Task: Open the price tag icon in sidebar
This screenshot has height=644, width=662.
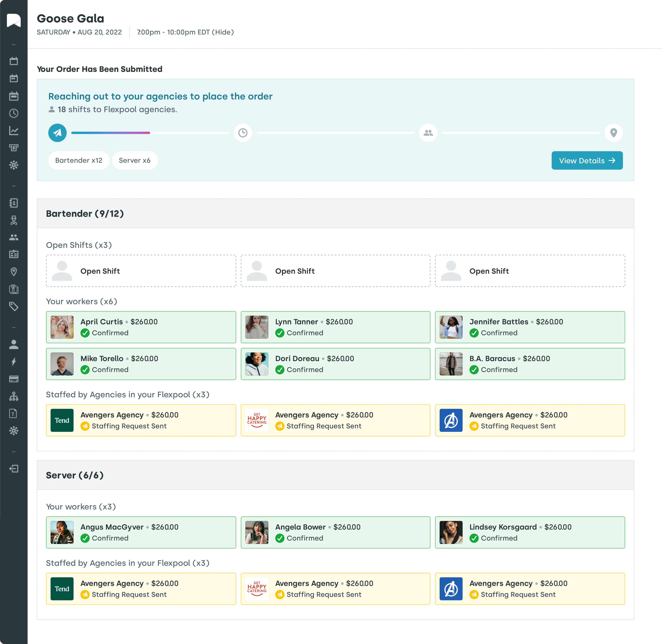Action: click(x=14, y=306)
